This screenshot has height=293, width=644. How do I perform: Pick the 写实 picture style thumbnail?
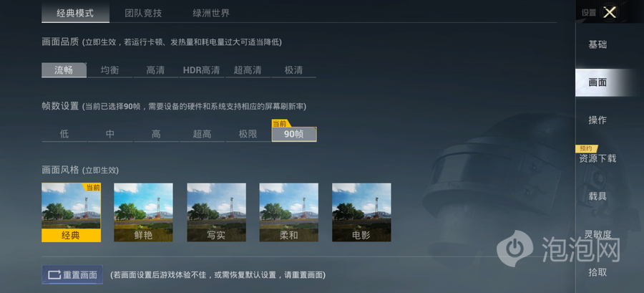[x=216, y=213]
